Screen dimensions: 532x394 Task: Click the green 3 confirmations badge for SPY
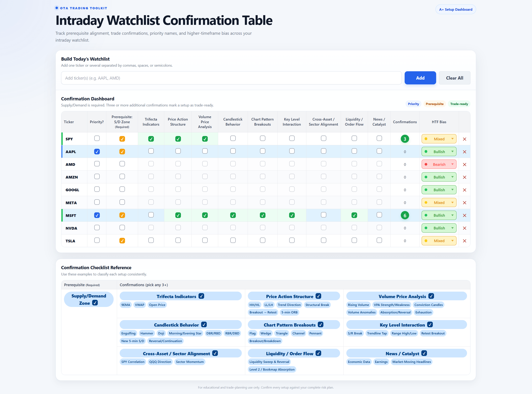(405, 139)
